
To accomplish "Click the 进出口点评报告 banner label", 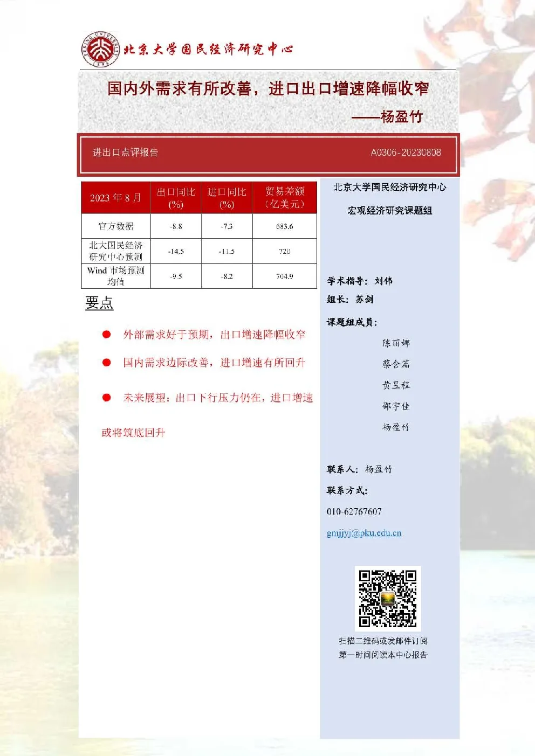I will point(126,152).
